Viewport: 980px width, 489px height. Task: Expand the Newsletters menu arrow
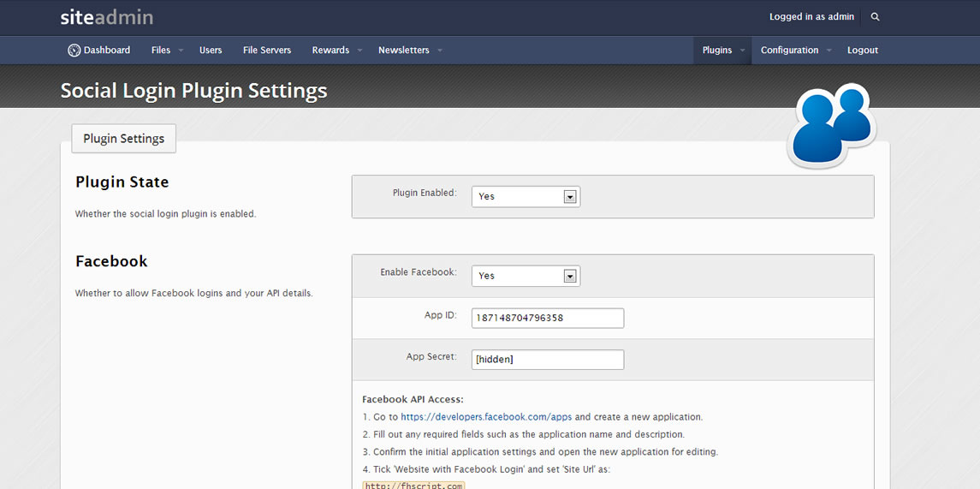coord(439,50)
